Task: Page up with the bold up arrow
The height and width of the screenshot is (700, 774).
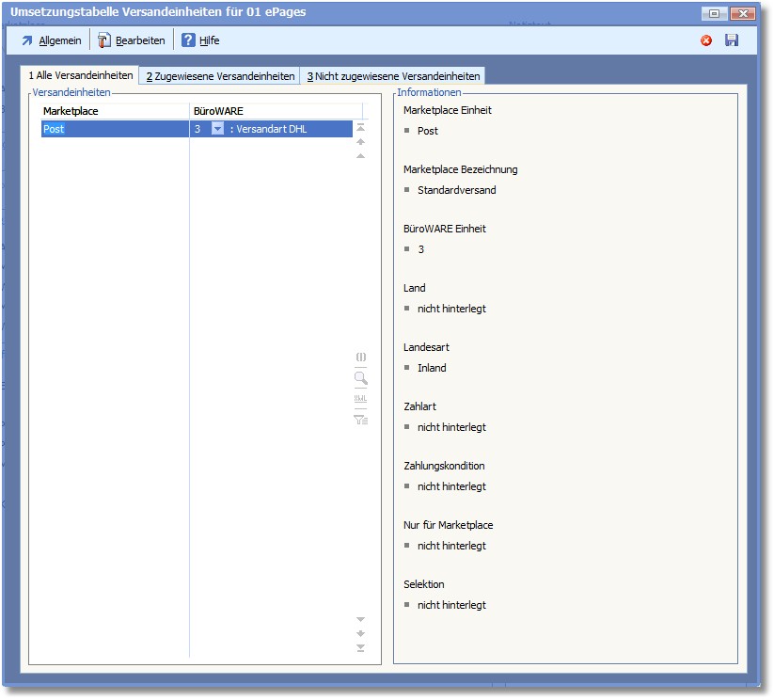Action: (x=360, y=141)
